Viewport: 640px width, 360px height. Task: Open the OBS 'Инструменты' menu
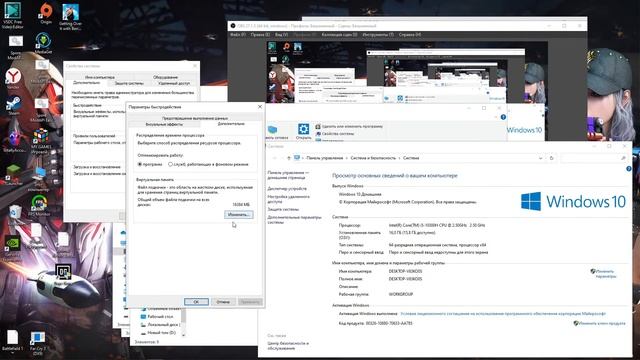378,35
